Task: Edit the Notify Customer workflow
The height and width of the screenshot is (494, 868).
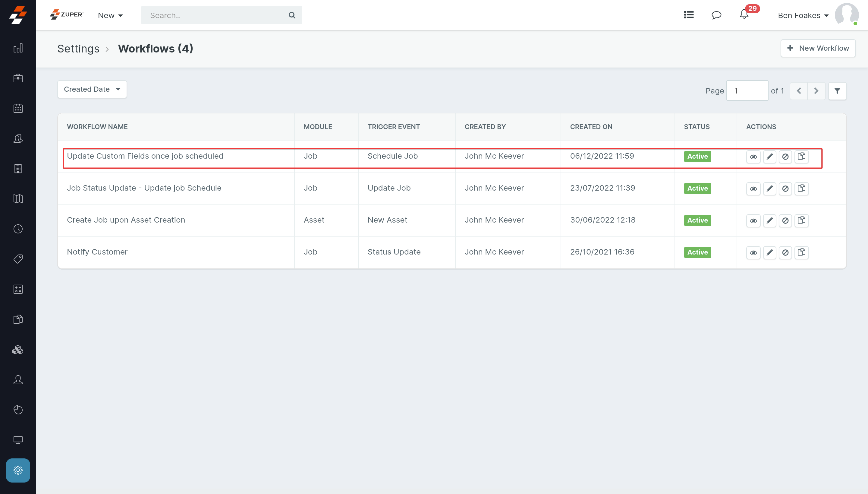Action: 769,252
